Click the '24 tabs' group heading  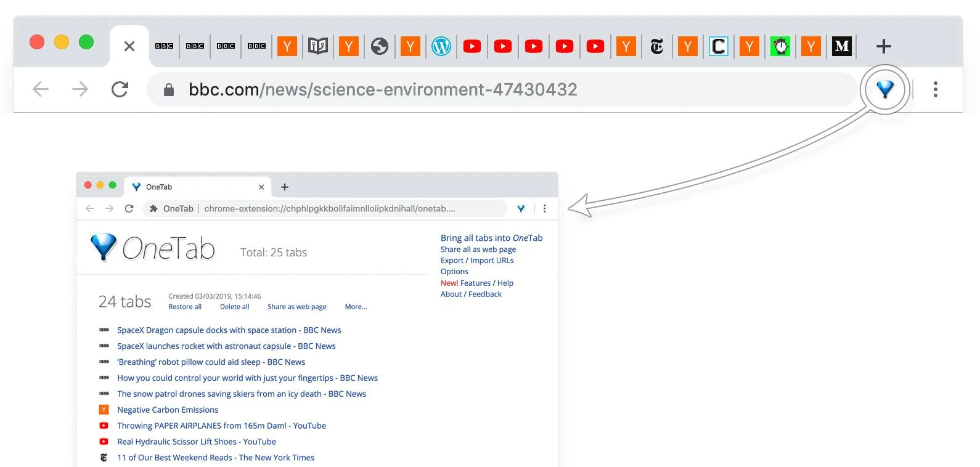125,302
